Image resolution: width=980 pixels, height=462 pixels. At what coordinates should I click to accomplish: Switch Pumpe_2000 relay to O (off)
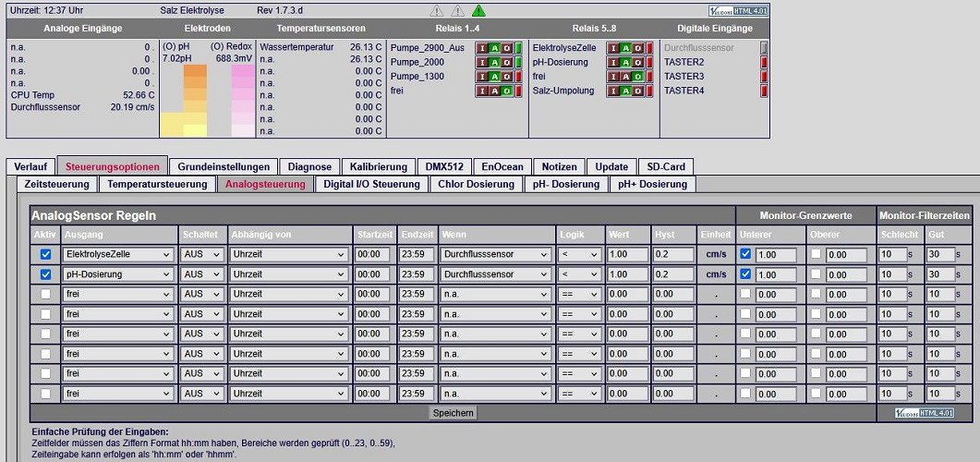click(x=507, y=62)
